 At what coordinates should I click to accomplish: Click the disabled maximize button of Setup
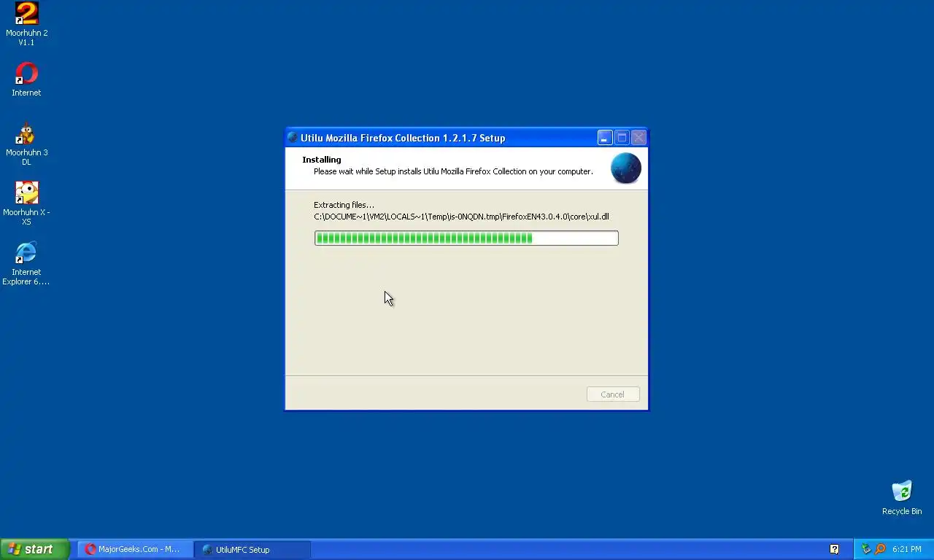point(622,138)
